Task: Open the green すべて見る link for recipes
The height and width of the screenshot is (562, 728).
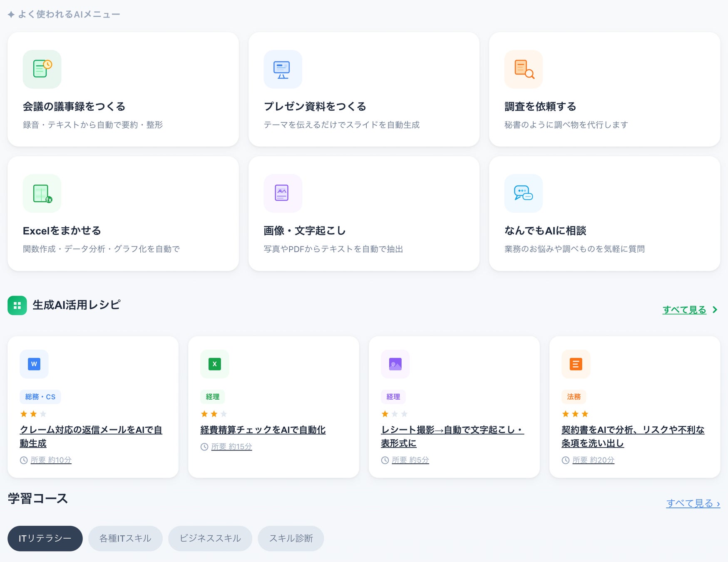Action: point(684,310)
